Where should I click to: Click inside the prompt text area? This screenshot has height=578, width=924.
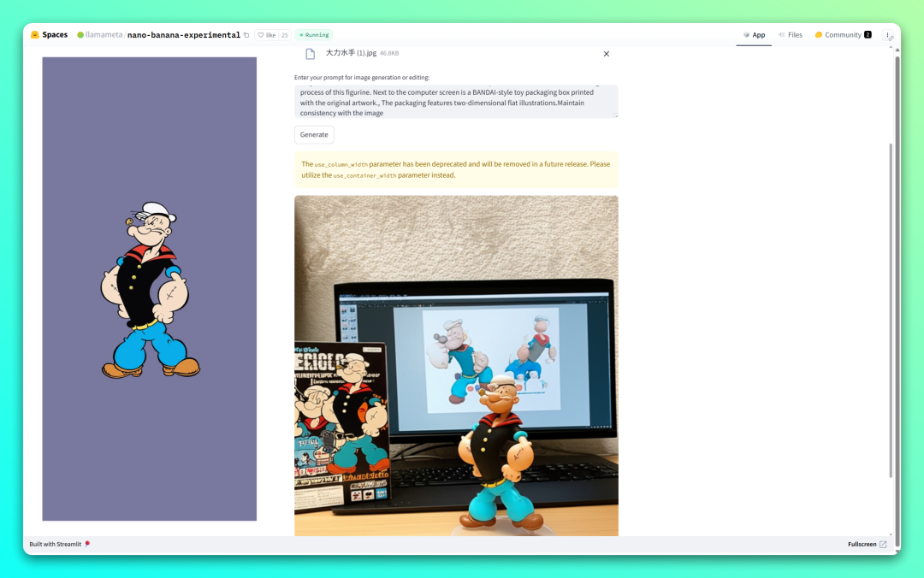(x=455, y=101)
